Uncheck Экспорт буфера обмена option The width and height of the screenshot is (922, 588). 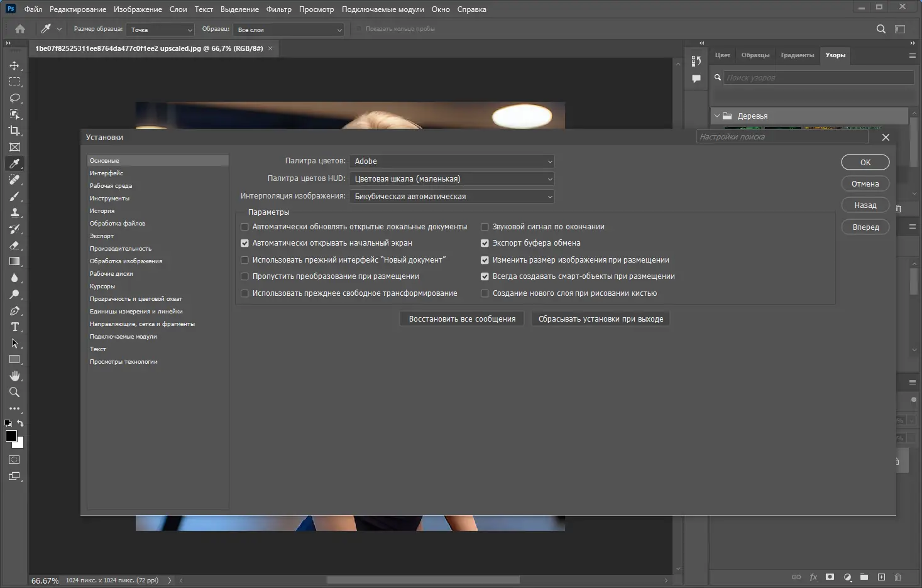(x=485, y=243)
